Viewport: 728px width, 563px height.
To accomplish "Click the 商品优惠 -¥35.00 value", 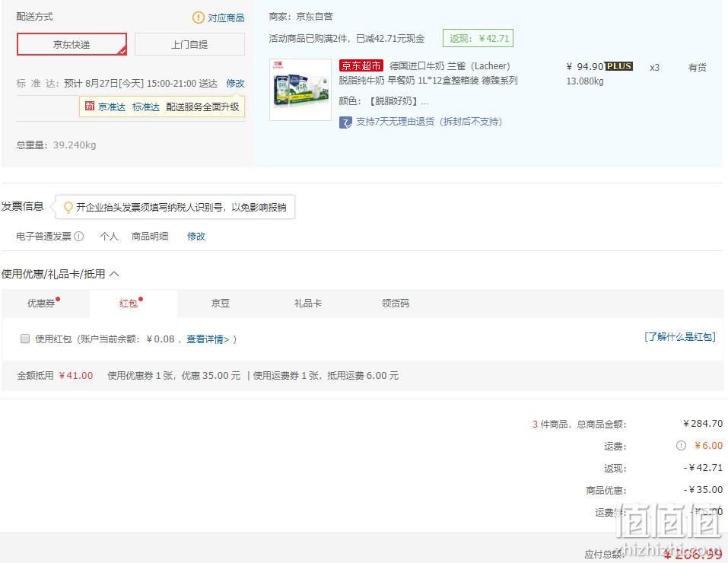I will click(x=703, y=490).
